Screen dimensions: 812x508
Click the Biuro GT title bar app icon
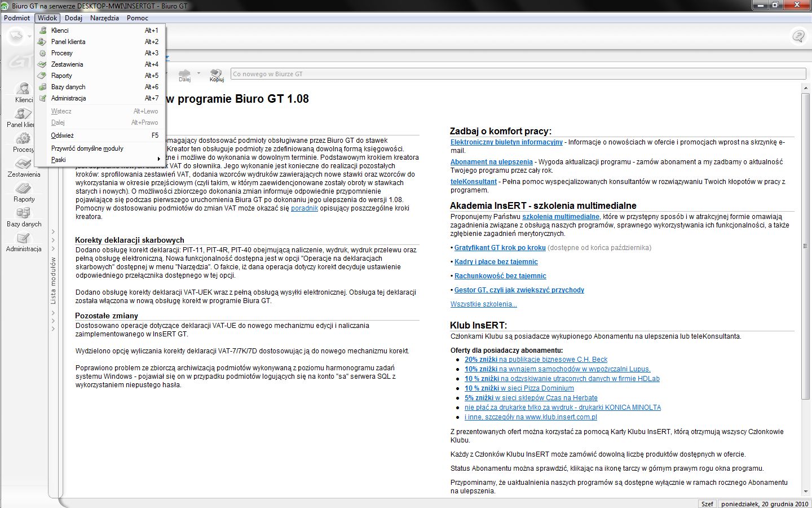[6, 6]
